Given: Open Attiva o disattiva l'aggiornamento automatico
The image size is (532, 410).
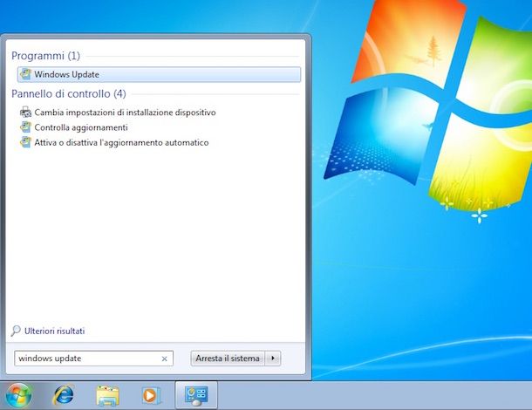Looking at the screenshot, I should pyautogui.click(x=121, y=142).
